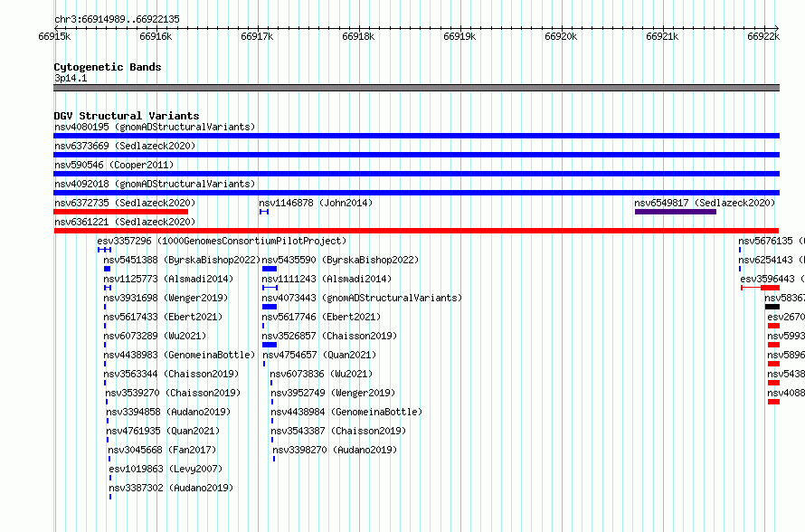
Task: Open esv1019863 (Levy2007) label
Action: coord(166,469)
